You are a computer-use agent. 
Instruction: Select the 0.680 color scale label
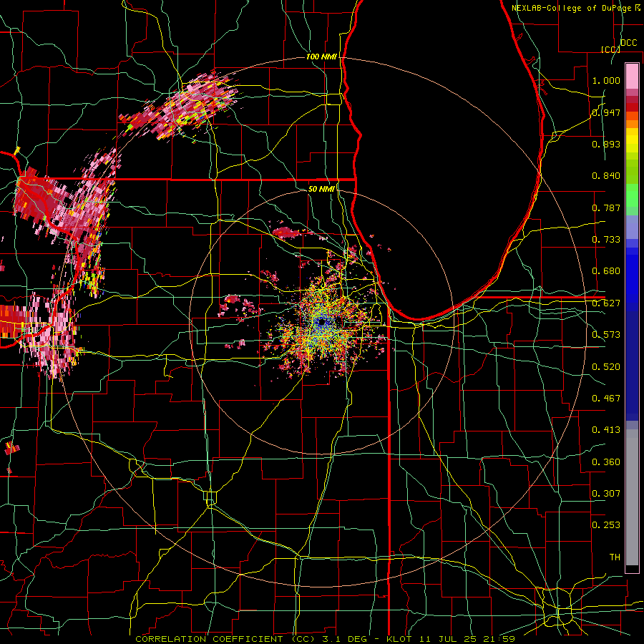[606, 271]
